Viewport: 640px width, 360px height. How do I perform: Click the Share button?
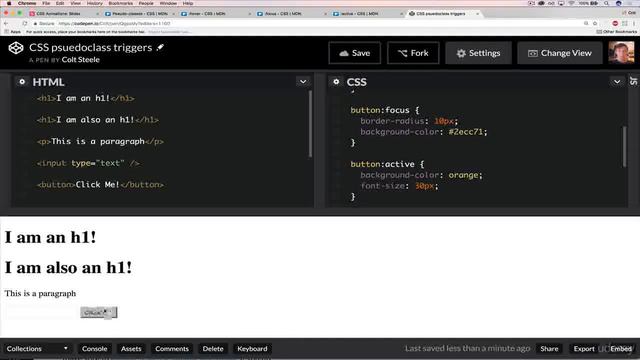click(x=549, y=349)
